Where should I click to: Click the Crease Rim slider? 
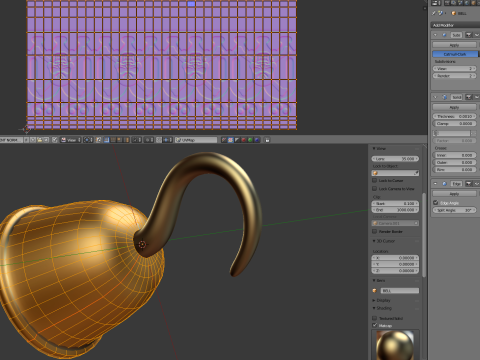[x=454, y=169]
